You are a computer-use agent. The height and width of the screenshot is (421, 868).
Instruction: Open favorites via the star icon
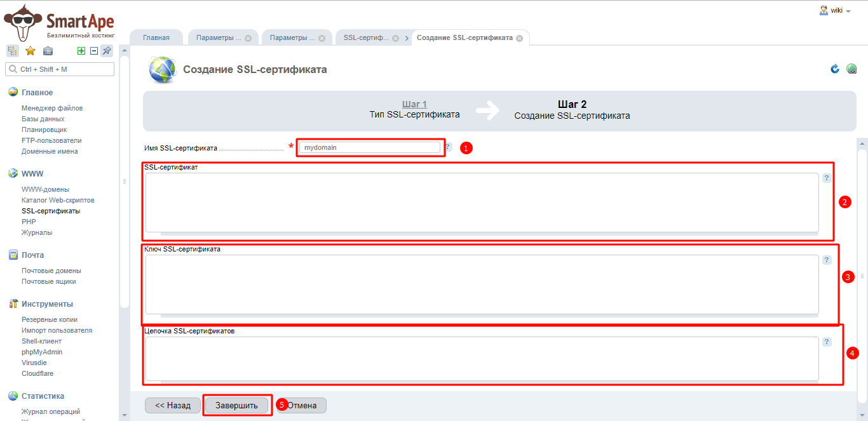[x=30, y=51]
